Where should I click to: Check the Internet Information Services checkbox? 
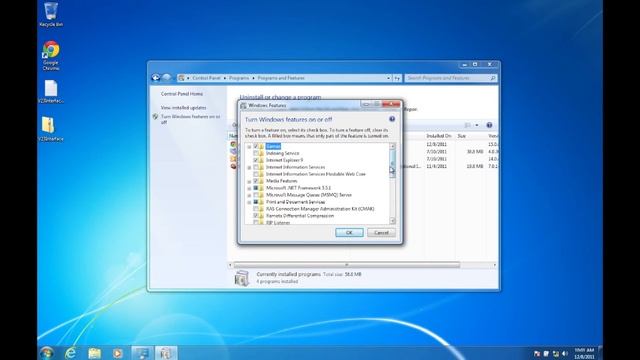tap(256, 167)
